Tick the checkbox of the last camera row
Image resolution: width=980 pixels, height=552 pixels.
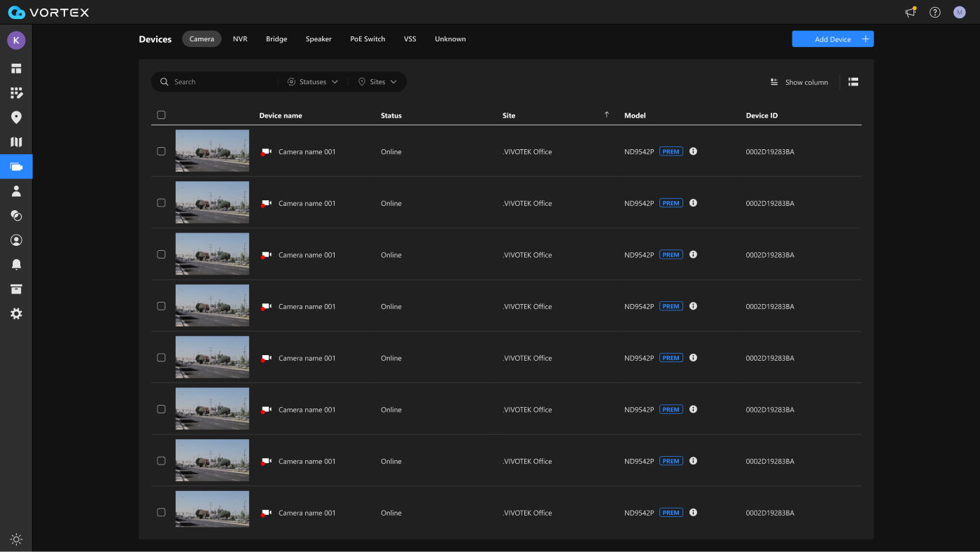pos(161,513)
